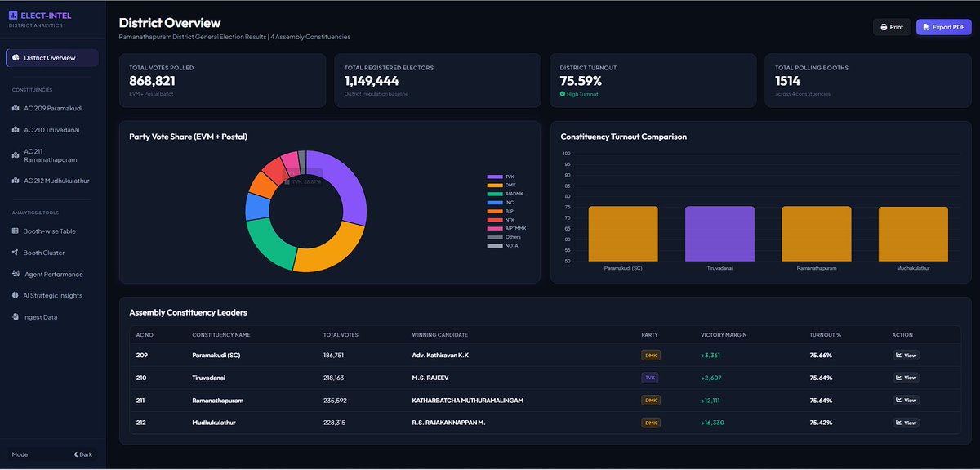Click the chart icon in Mudhukulathur row View button
Image resolution: width=980 pixels, height=470 pixels.
(x=899, y=423)
